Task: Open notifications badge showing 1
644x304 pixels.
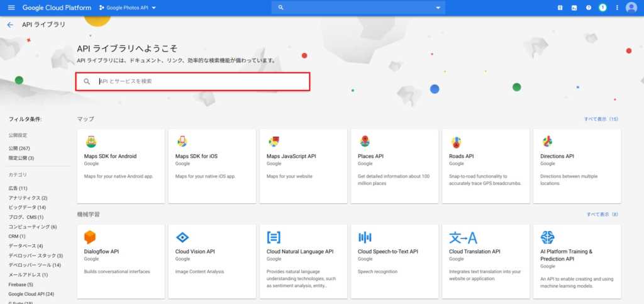Action: tap(602, 8)
